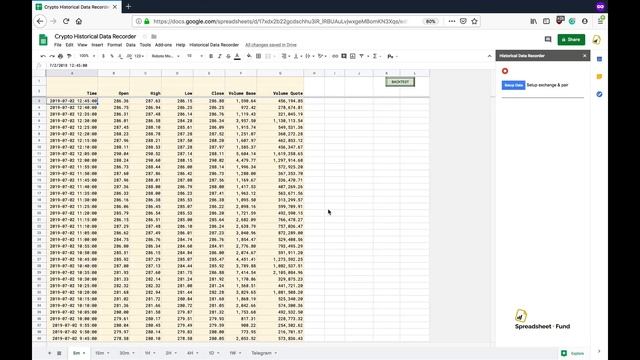Screen dimensions: 640x360
Task: Click the blue button beside Setup exchange
Action: pyautogui.click(x=513, y=85)
